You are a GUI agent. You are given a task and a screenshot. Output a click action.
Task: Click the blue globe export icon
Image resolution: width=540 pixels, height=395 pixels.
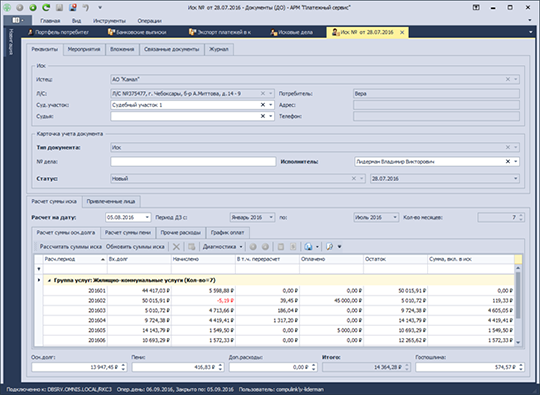click(308, 247)
